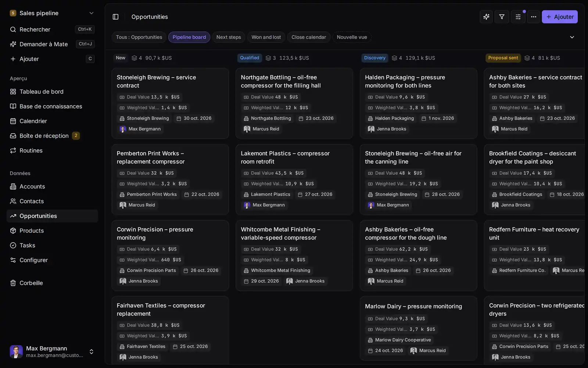
Task: Open the Close calendar view
Action: [x=309, y=37]
